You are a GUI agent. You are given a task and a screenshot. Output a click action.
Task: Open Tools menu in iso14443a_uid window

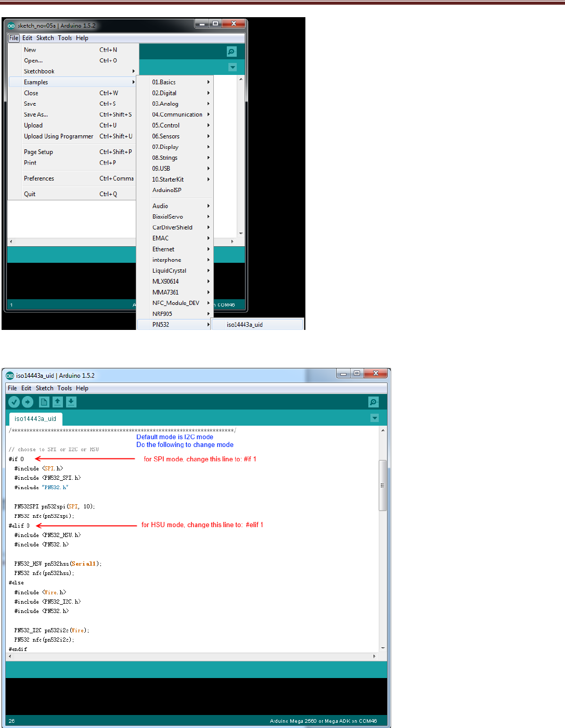pyautogui.click(x=65, y=388)
